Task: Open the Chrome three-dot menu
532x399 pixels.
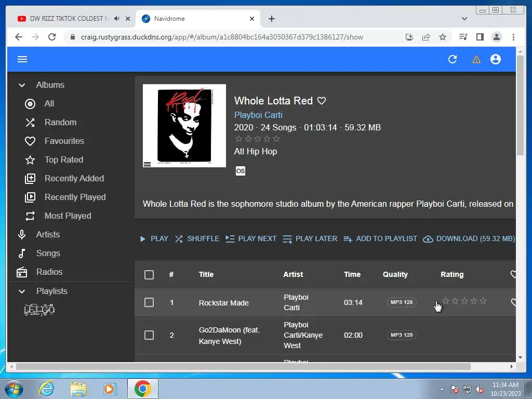Action: 513,37
